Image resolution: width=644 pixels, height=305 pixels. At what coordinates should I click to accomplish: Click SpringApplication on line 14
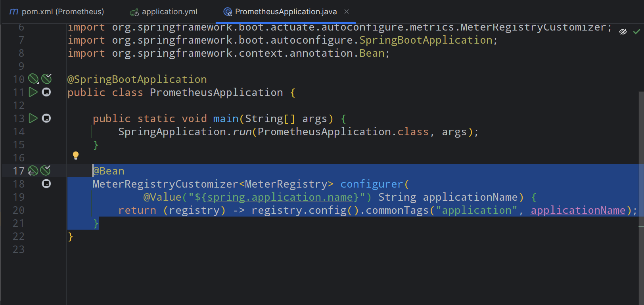point(172,132)
